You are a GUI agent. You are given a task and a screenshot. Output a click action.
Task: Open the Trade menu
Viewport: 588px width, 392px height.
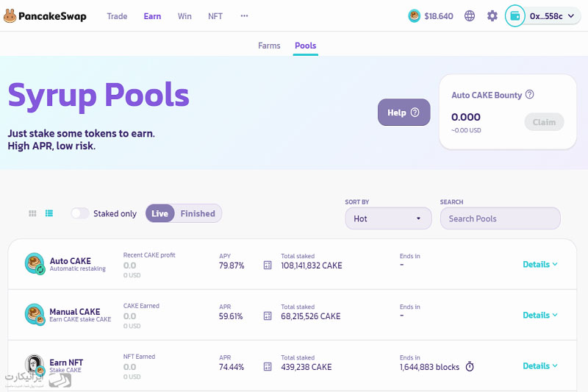tap(117, 16)
